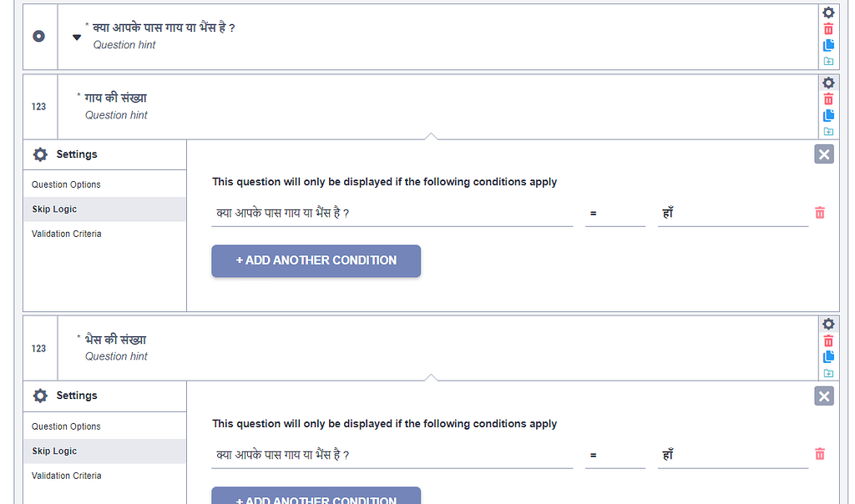Open settings gear for भैस की संख्या
The image size is (855, 504).
[828, 324]
